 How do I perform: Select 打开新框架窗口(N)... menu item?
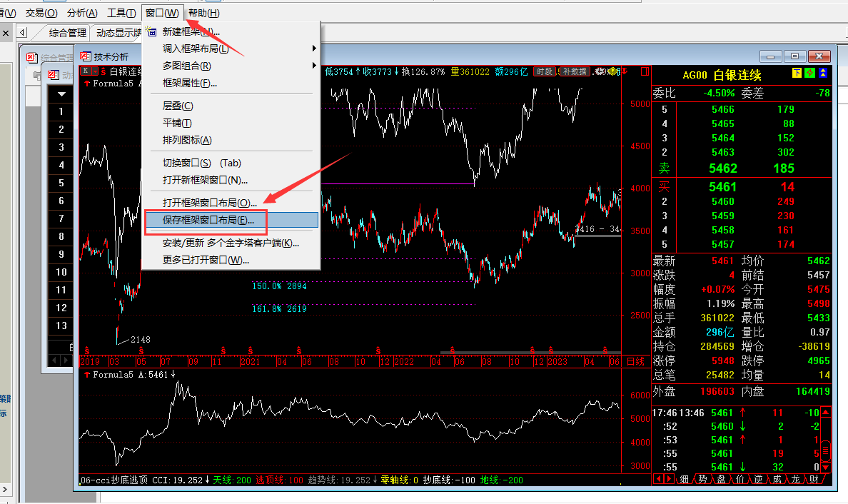click(231, 180)
